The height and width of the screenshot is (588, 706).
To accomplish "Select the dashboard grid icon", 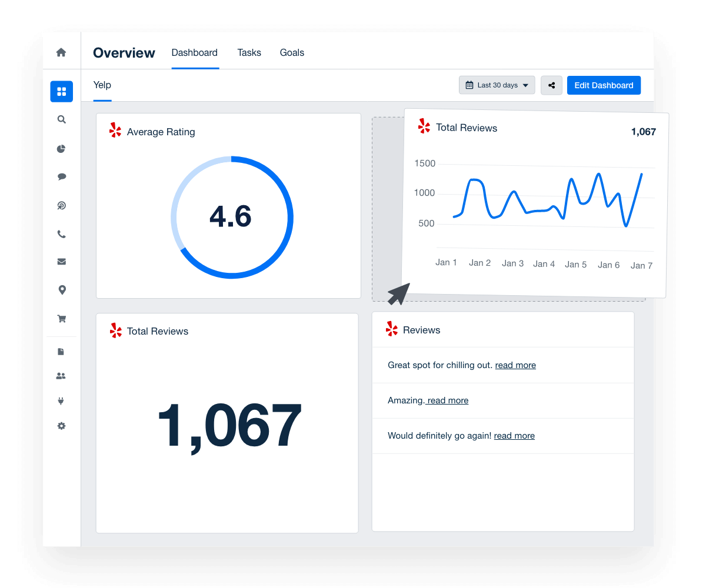I will point(62,92).
